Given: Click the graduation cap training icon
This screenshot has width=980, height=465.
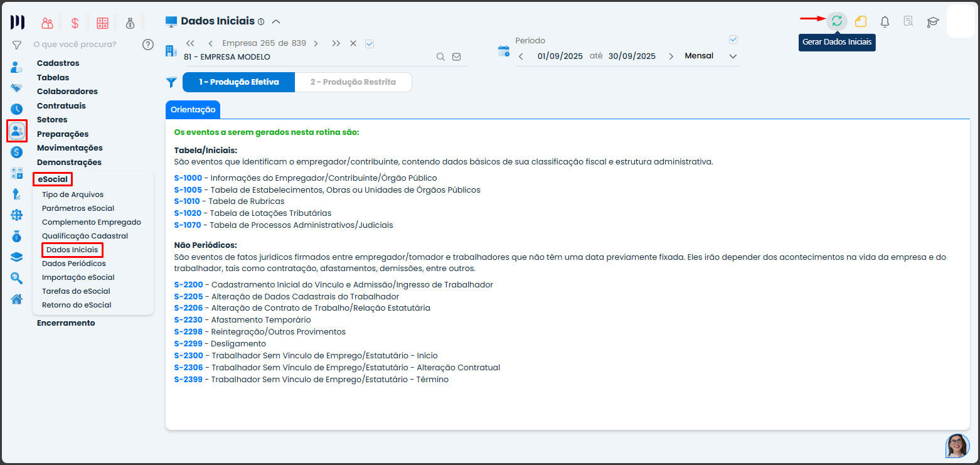Looking at the screenshot, I should coord(933,22).
